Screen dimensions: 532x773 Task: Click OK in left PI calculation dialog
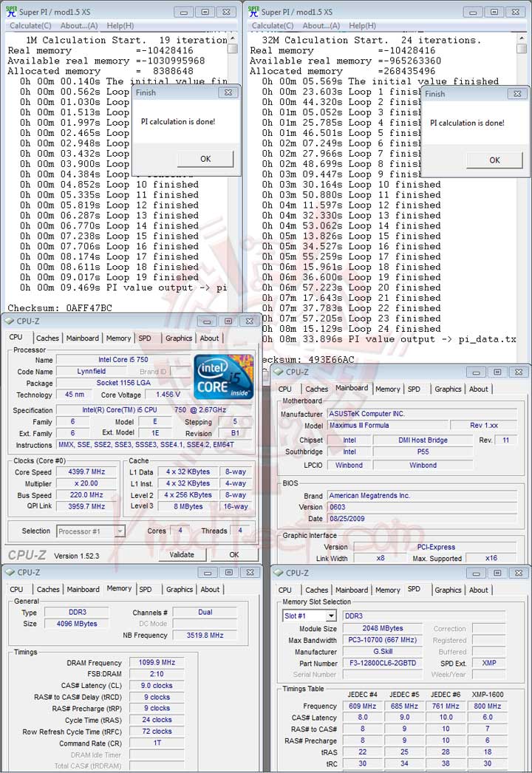(x=205, y=159)
